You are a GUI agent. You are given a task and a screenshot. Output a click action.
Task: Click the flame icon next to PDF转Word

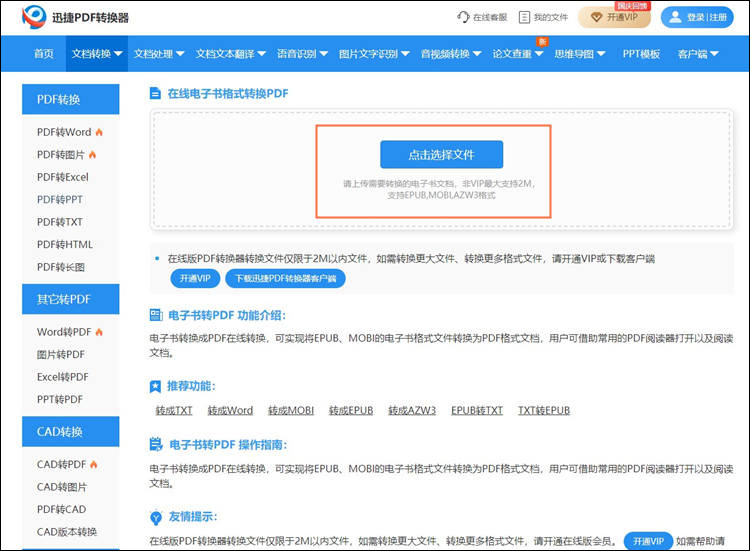click(99, 132)
